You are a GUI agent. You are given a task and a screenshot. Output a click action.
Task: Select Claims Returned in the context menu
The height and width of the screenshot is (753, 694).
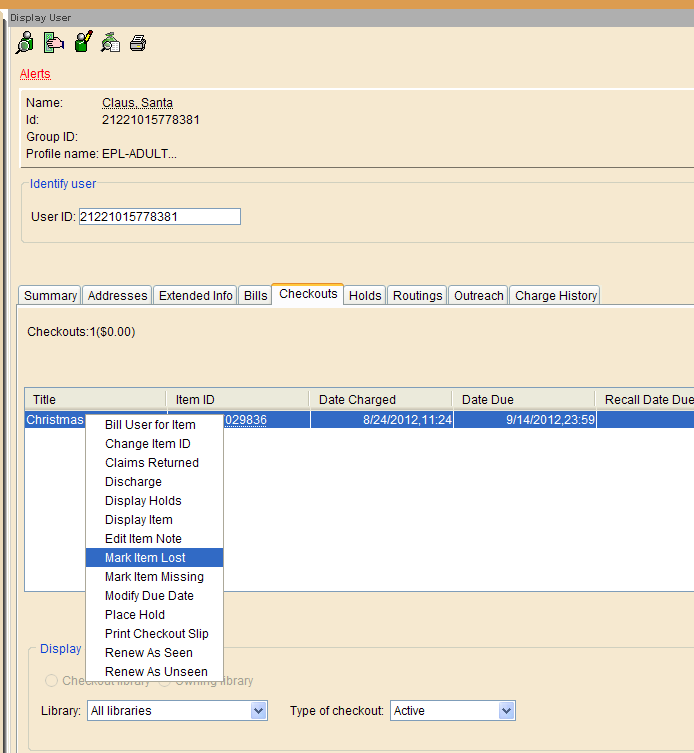pos(151,463)
